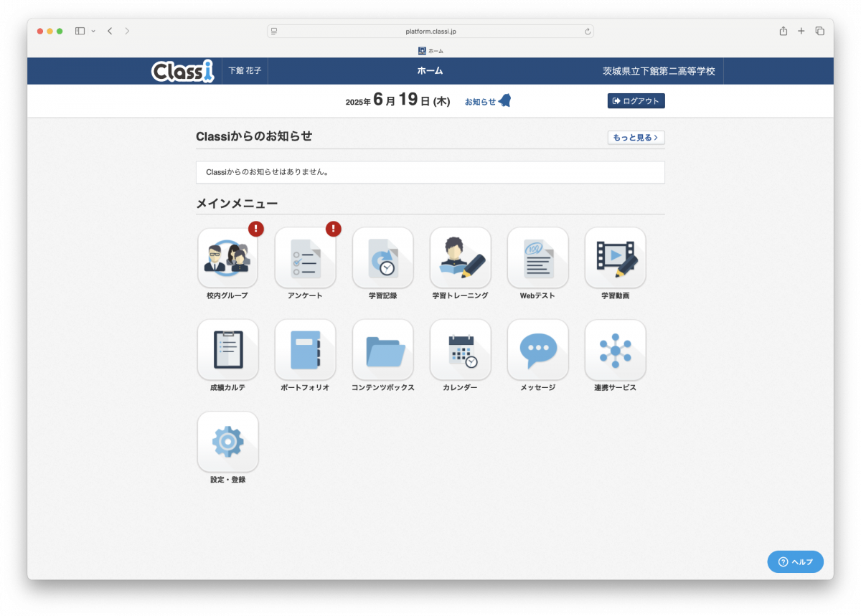The image size is (861, 616).
Task: Reload the page in Safari
Action: pos(588,32)
